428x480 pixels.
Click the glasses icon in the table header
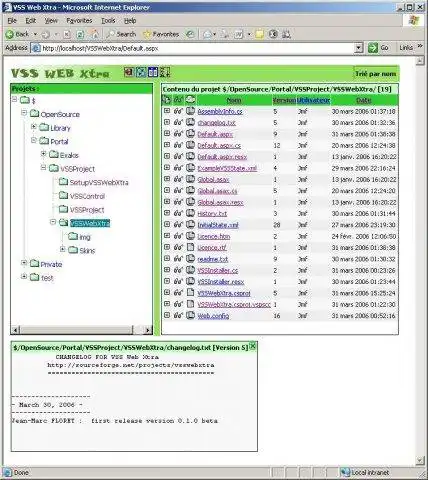[178, 100]
